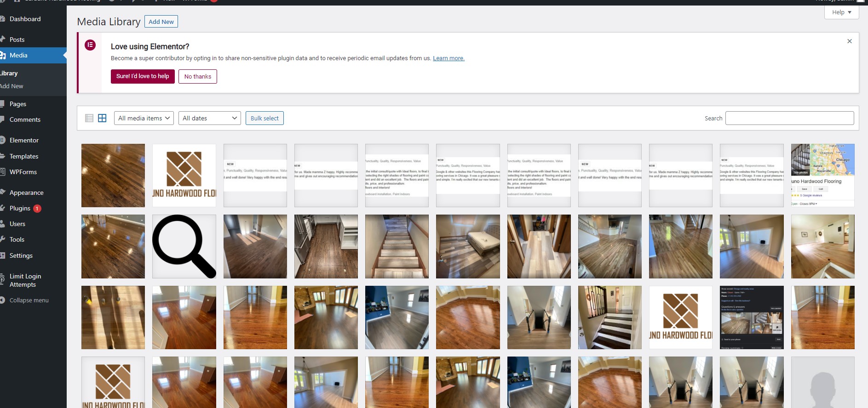
Task: Switch to list view icon
Action: click(x=89, y=118)
